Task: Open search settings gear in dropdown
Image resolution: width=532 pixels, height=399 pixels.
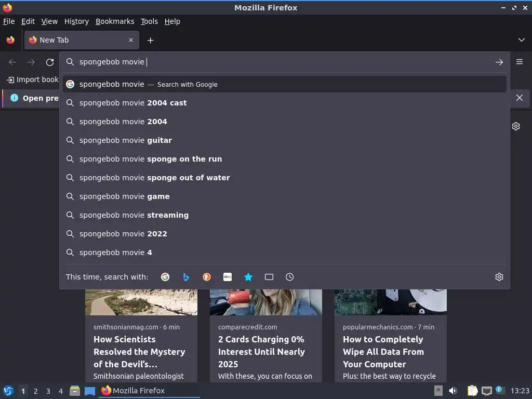Action: [x=499, y=277]
